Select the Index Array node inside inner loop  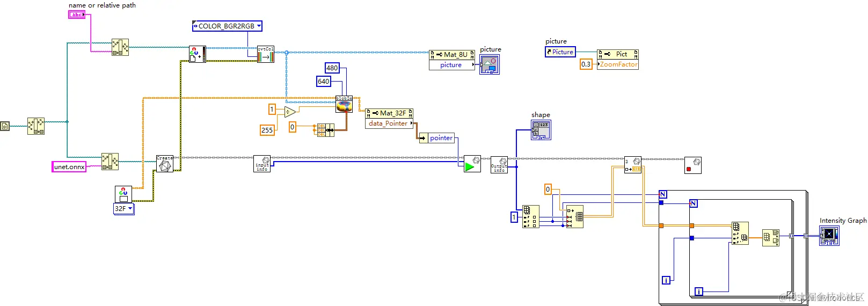click(740, 233)
